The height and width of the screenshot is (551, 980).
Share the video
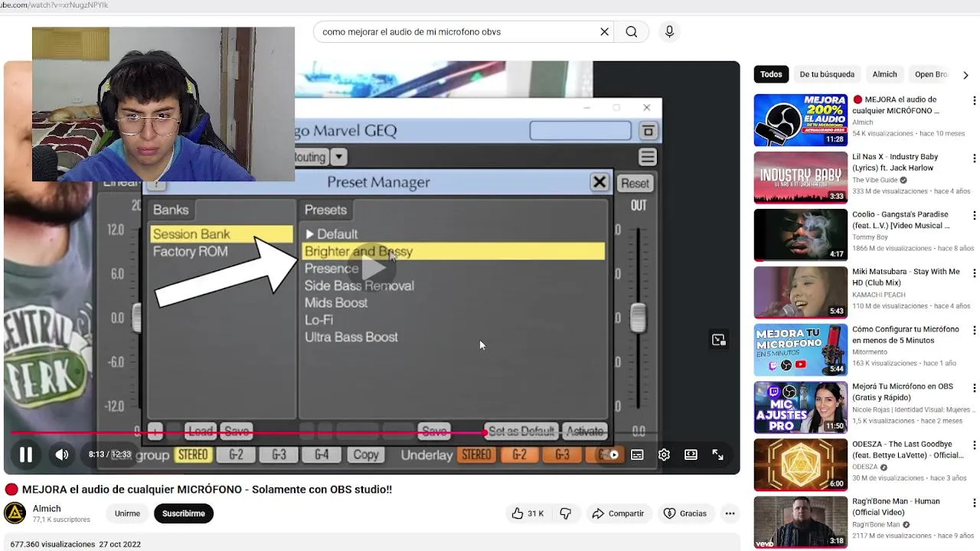point(618,514)
